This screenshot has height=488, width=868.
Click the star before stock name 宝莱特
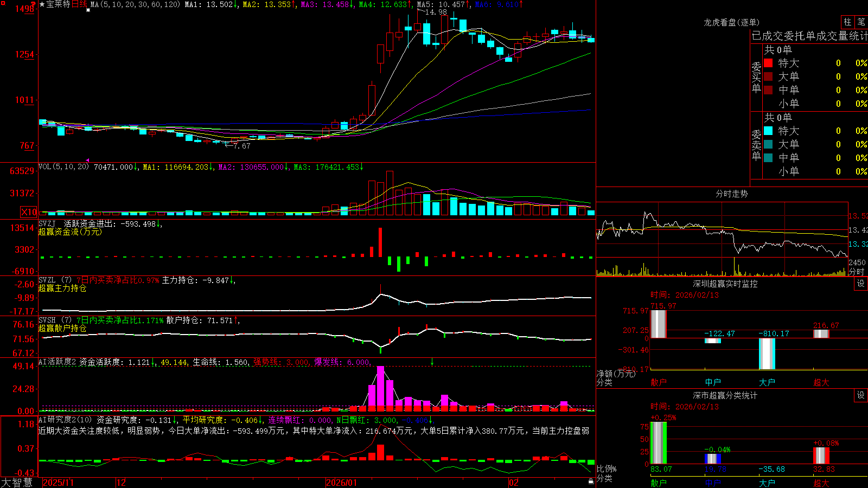42,4
